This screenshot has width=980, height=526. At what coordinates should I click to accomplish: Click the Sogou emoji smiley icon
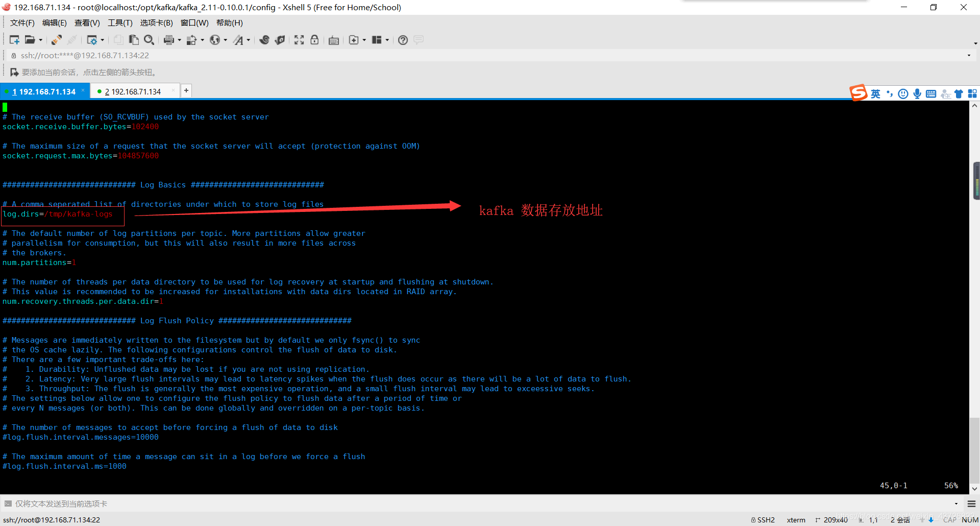tap(903, 94)
